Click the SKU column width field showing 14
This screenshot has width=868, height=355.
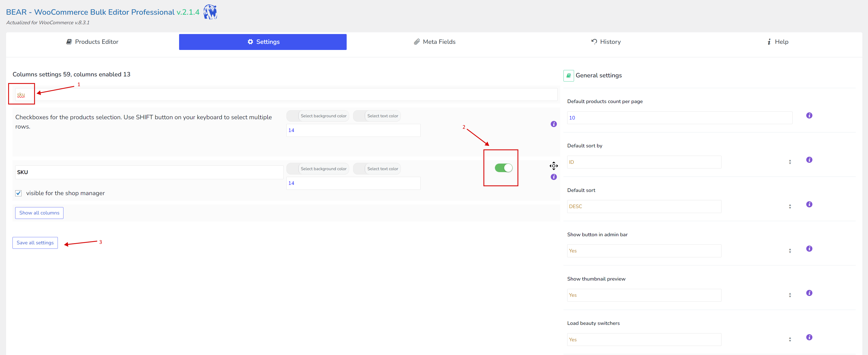pos(353,183)
